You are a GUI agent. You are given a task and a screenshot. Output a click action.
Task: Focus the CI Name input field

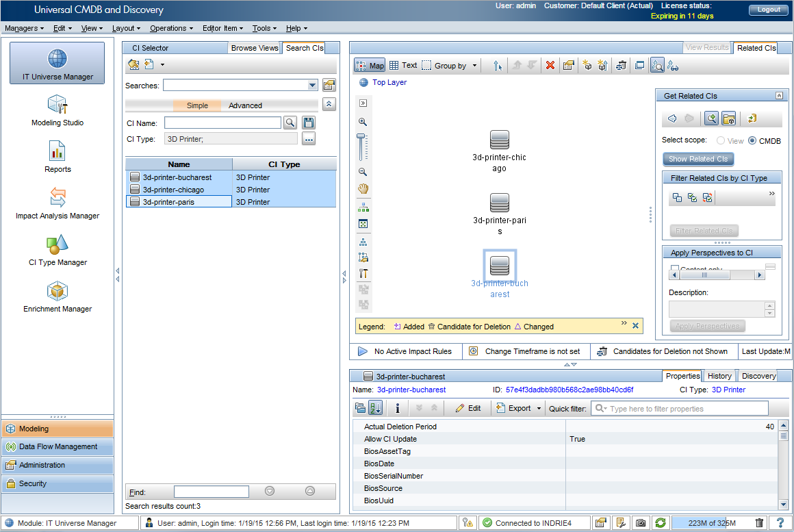point(222,123)
